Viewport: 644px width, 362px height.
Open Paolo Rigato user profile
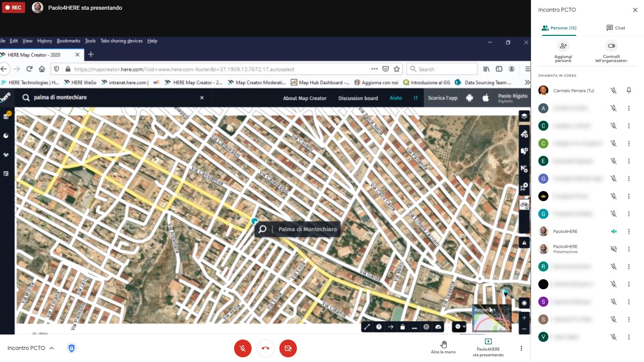coord(513,98)
